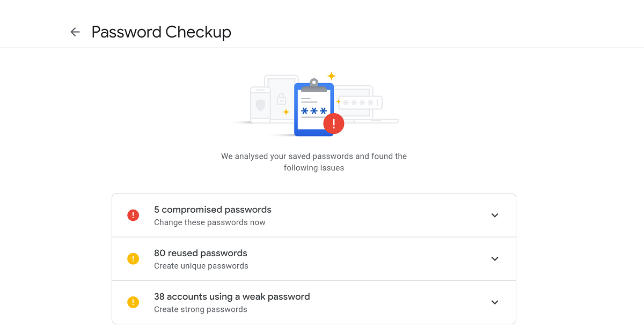
Task: Click 'Change these passwords now' subtitle
Action: [x=210, y=222]
